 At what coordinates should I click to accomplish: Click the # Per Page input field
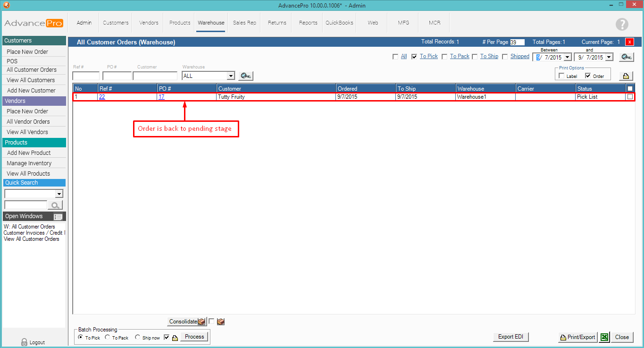[x=517, y=42]
